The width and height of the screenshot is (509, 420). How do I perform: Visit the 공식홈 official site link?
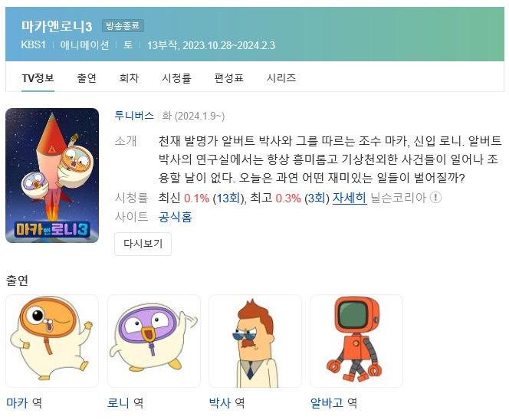[x=176, y=217]
